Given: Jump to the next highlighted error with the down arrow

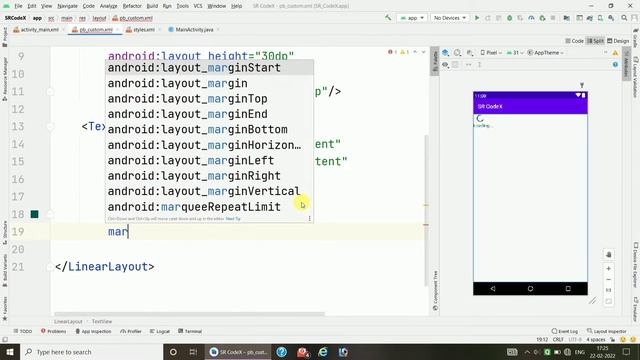Looking at the screenshot, I should point(423,52).
